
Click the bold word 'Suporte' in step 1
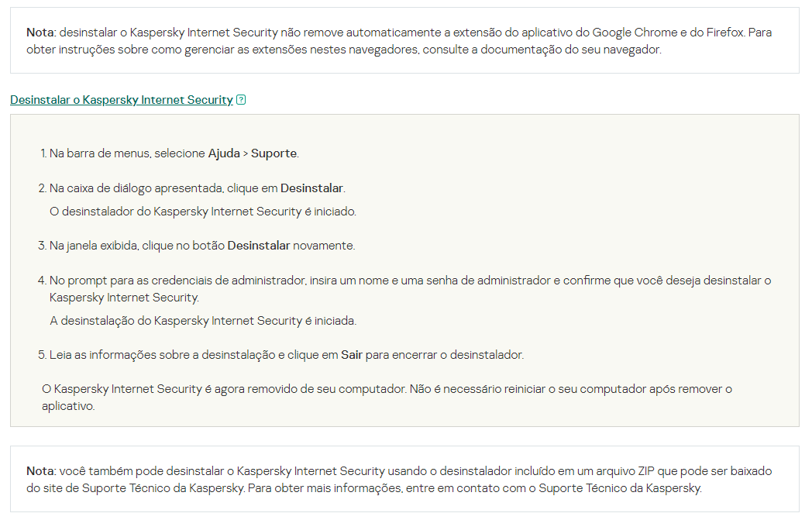click(x=274, y=153)
